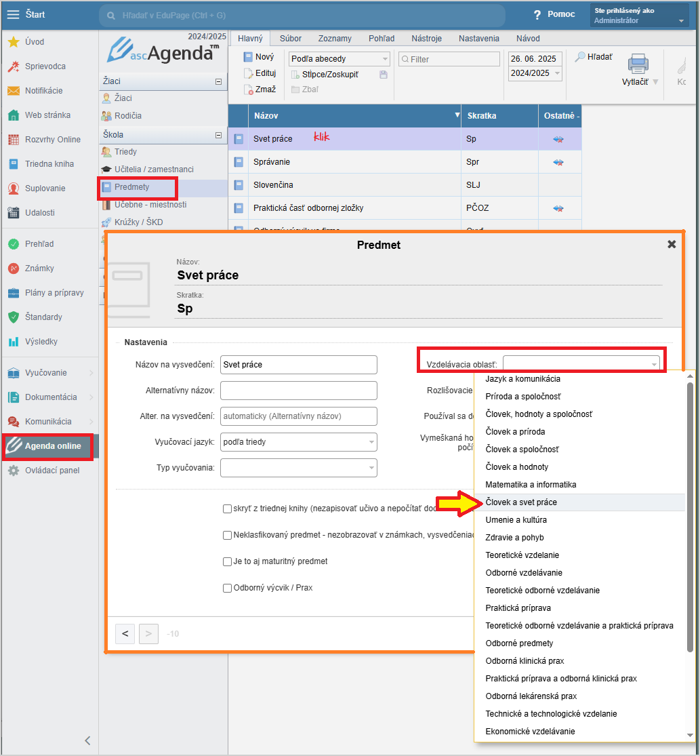Open Ovládací panel gear icon
Image resolution: width=700 pixels, height=756 pixels.
(14, 471)
